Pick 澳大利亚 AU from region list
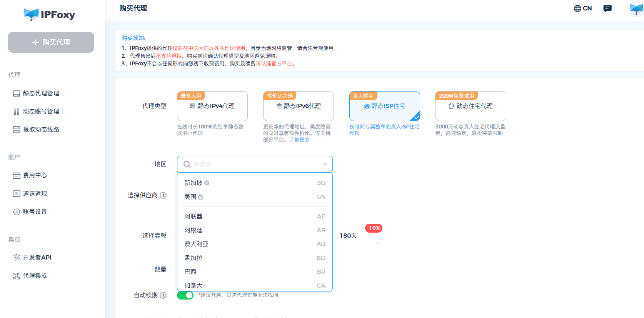Image resolution: width=644 pixels, height=318 pixels. (x=255, y=244)
